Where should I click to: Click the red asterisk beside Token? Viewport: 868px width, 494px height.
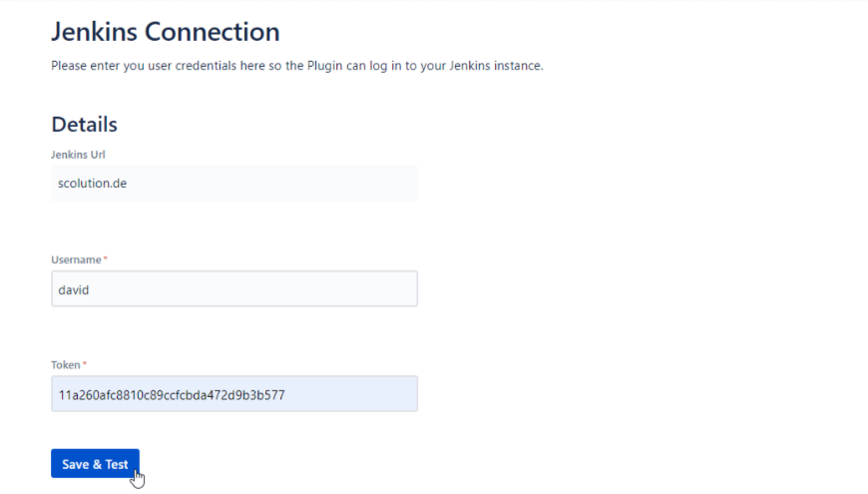85,365
